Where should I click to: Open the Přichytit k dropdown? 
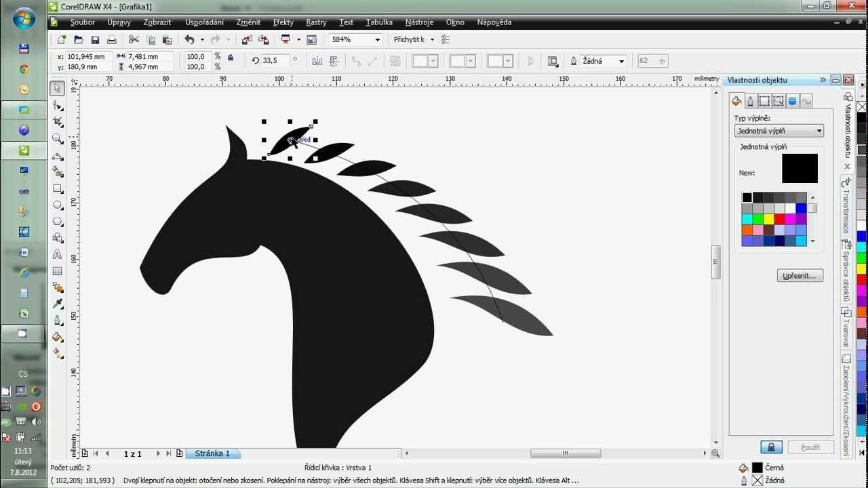pos(432,40)
